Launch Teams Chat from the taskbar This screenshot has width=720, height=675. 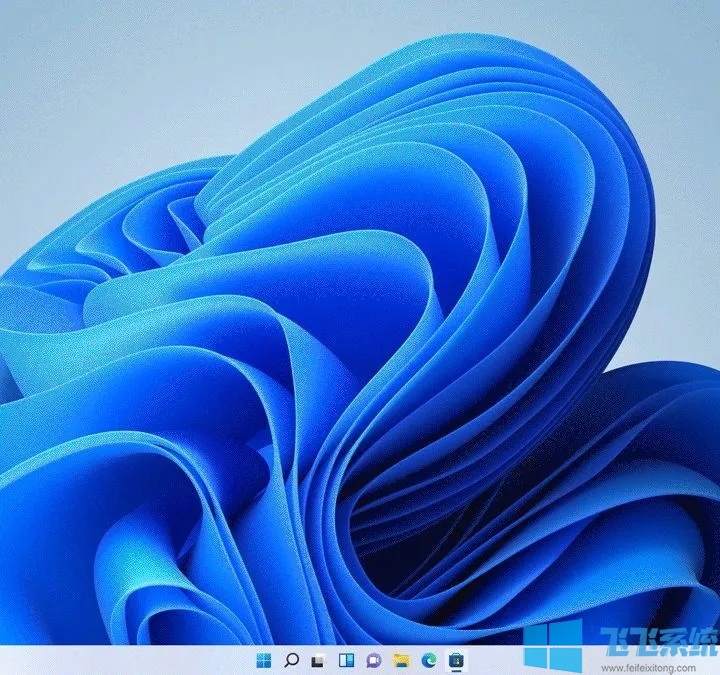(374, 660)
